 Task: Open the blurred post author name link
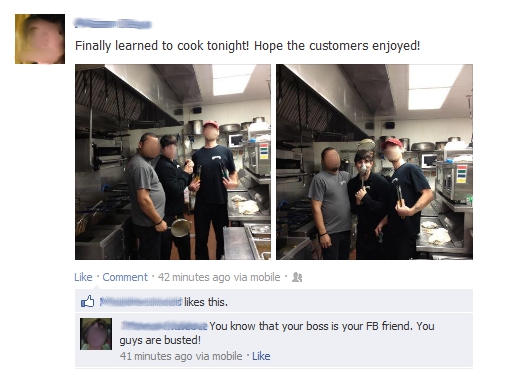click(x=113, y=24)
